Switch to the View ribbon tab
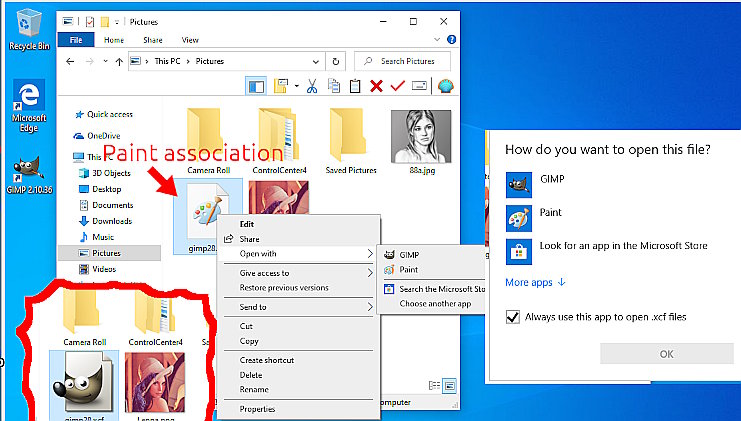The height and width of the screenshot is (421, 741). [x=190, y=40]
